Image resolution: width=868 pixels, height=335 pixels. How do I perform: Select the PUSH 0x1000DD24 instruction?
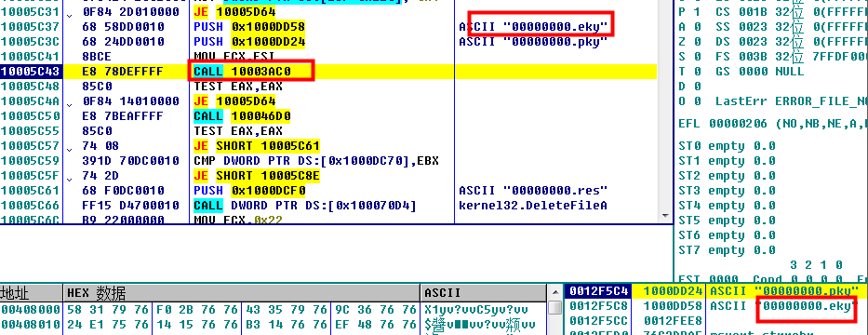[x=249, y=42]
